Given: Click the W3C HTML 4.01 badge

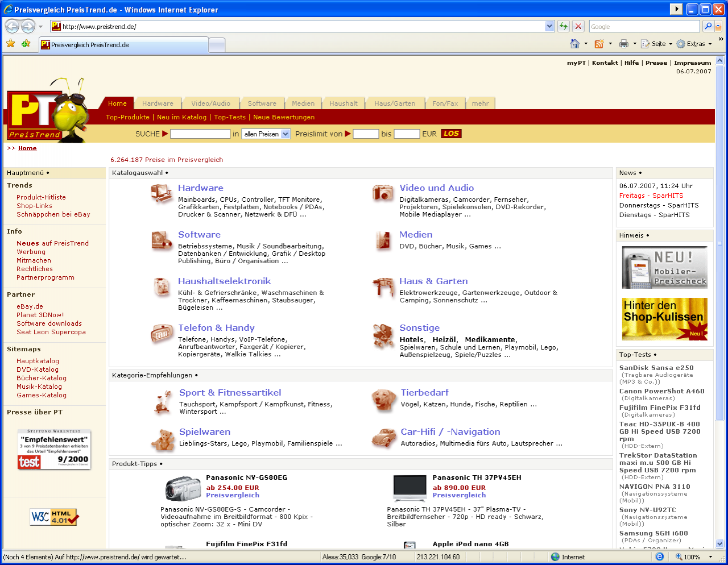Looking at the screenshot, I should (x=54, y=517).
